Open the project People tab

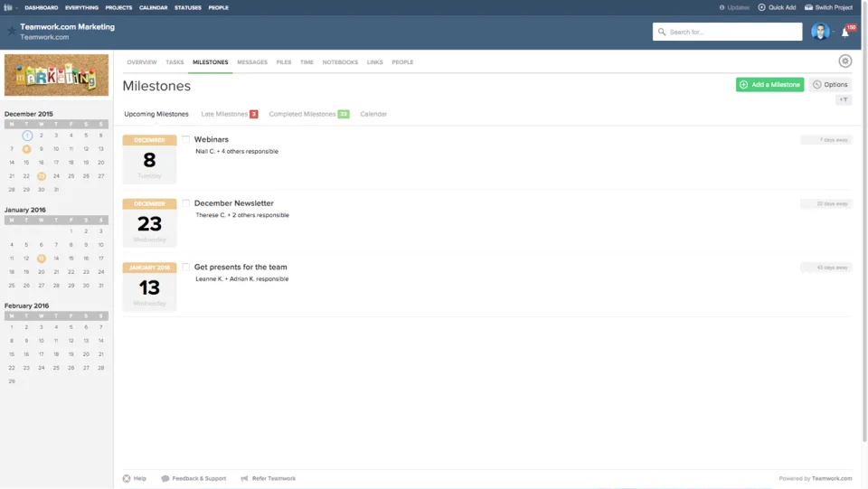tap(402, 62)
